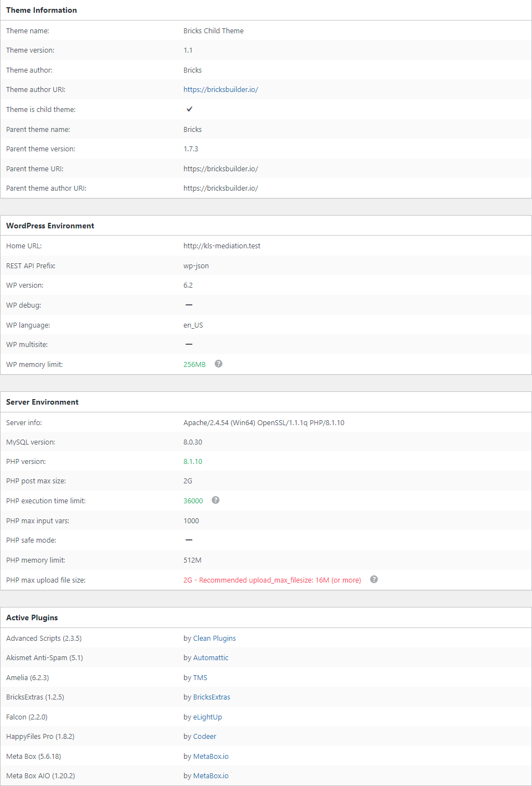Select the PHP post max size 2G value
The image size is (532, 786).
(x=188, y=481)
